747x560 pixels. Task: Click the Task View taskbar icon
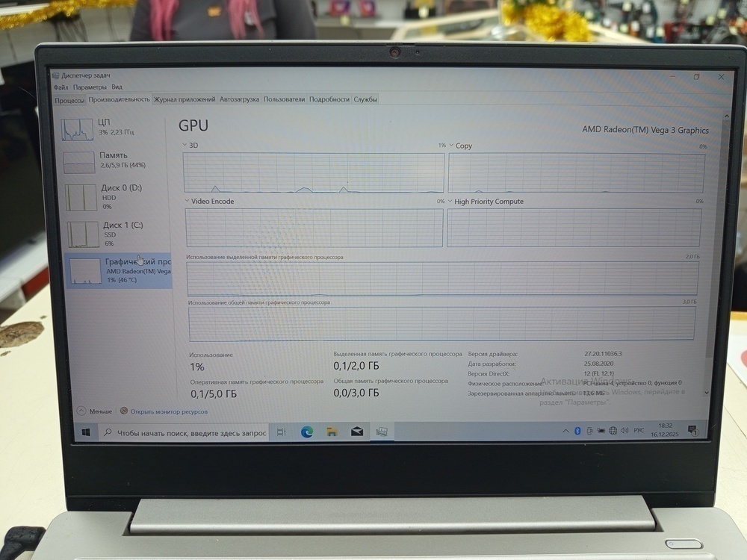281,432
